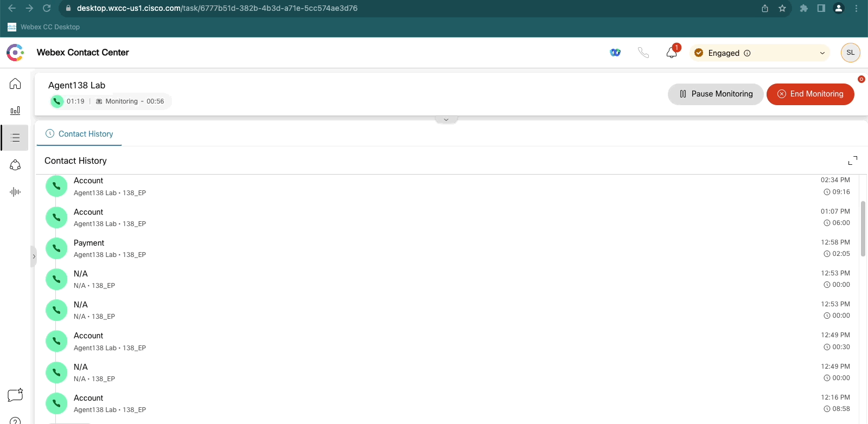
Task: Open the audio waveform sidebar icon
Action: (x=15, y=192)
